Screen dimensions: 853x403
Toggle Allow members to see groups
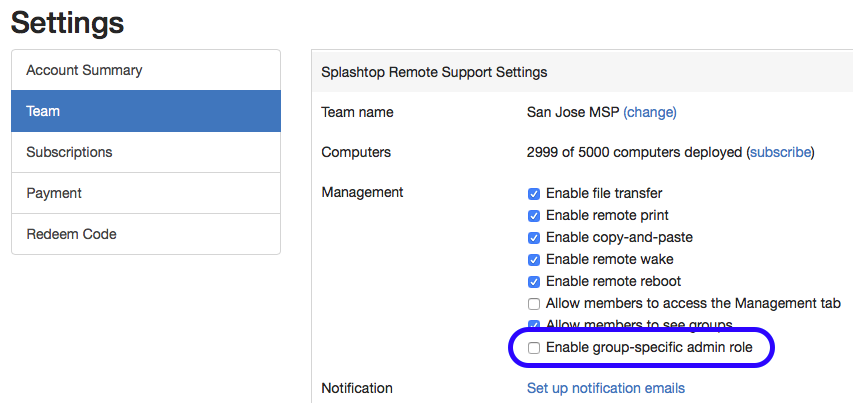coord(534,325)
